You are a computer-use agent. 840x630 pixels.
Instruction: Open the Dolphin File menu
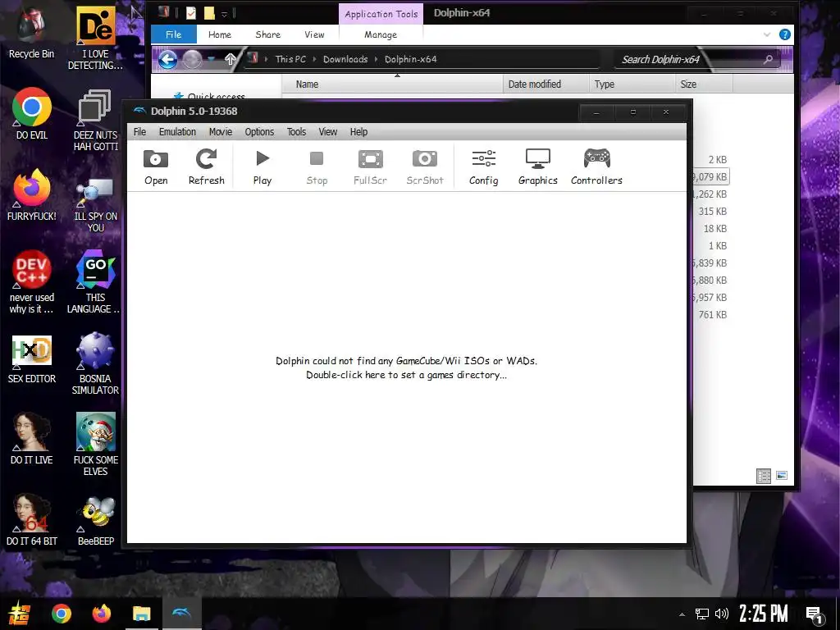click(x=139, y=132)
